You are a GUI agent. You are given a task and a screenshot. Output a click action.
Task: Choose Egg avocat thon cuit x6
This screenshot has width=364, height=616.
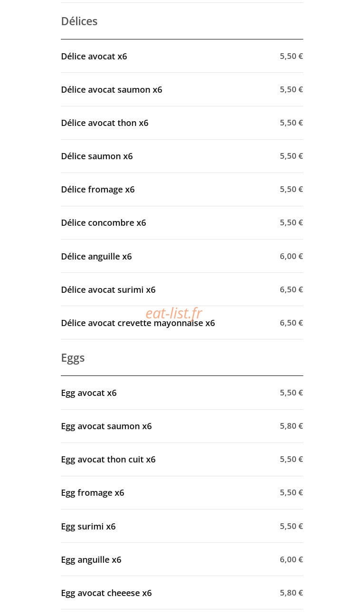[182, 459]
